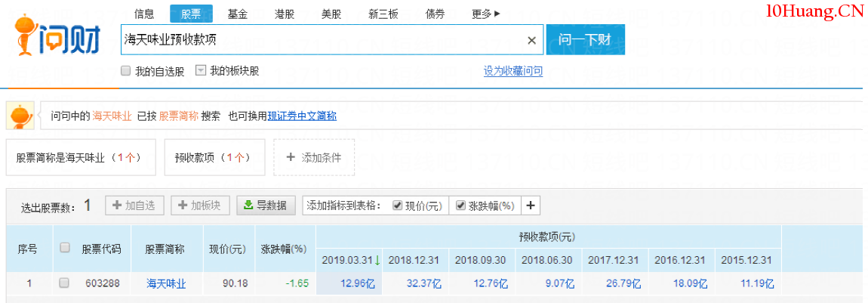Switch to 新三板 tab
The height and width of the screenshot is (303, 868).
(383, 14)
